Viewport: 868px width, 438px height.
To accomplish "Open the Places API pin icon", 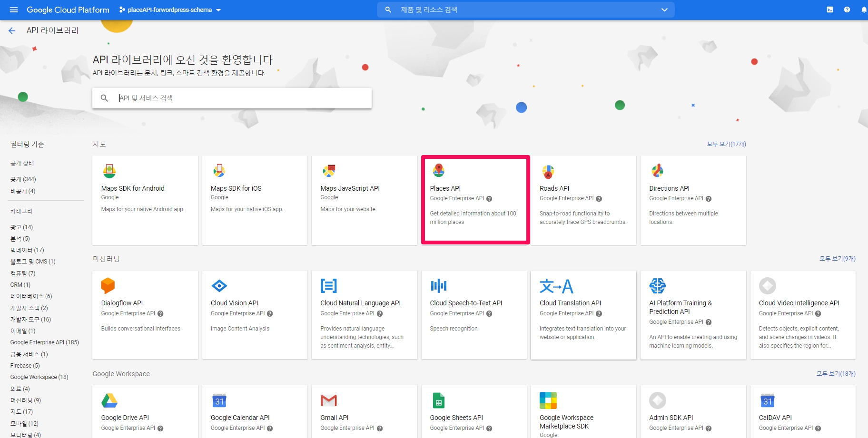I will pyautogui.click(x=438, y=171).
